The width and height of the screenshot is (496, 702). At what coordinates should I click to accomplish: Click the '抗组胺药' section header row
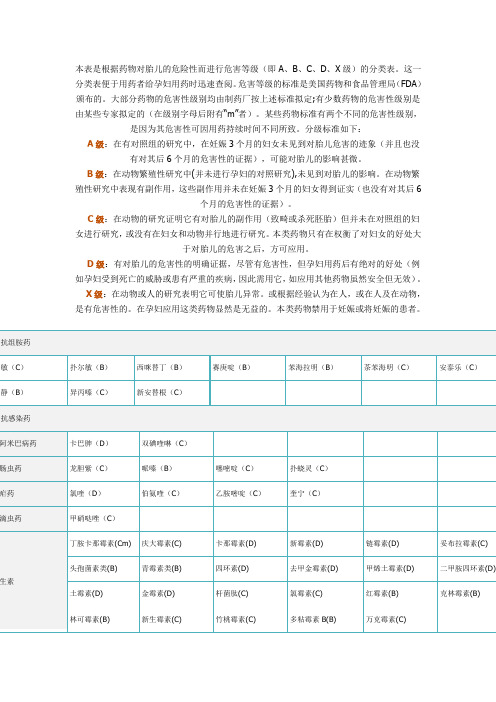(x=248, y=342)
